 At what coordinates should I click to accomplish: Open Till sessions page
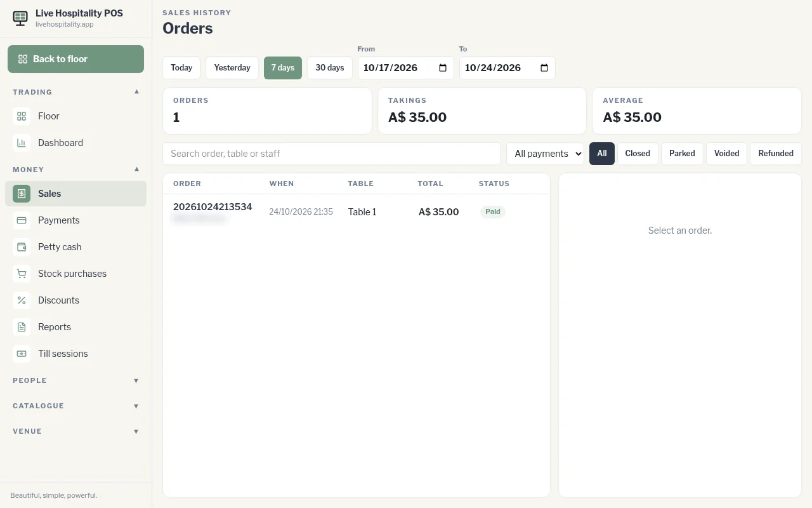tap(75, 354)
